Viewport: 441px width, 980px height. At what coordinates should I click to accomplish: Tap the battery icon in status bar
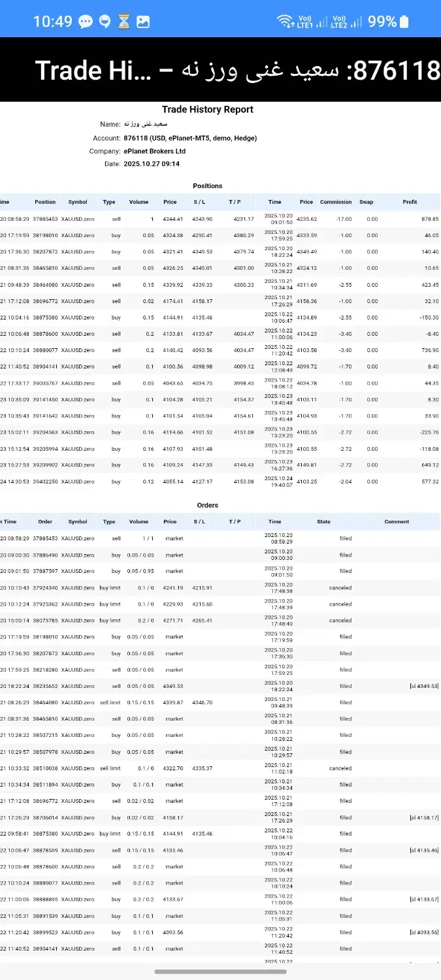[x=404, y=22]
